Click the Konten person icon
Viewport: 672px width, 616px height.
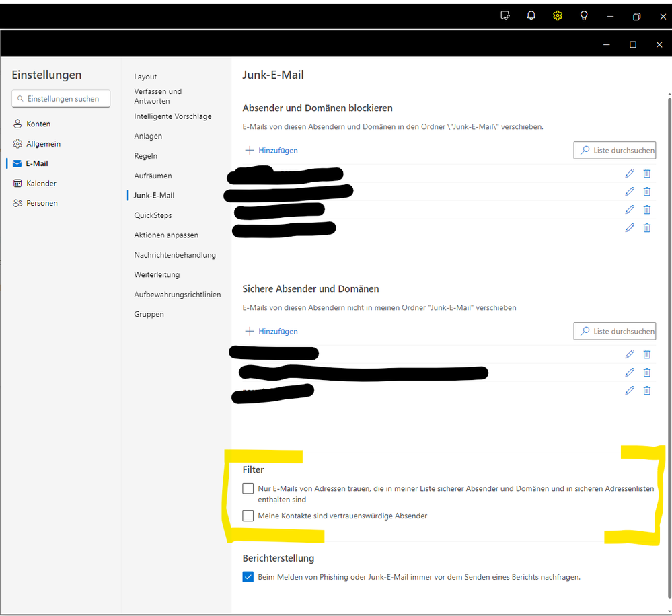pyautogui.click(x=17, y=124)
